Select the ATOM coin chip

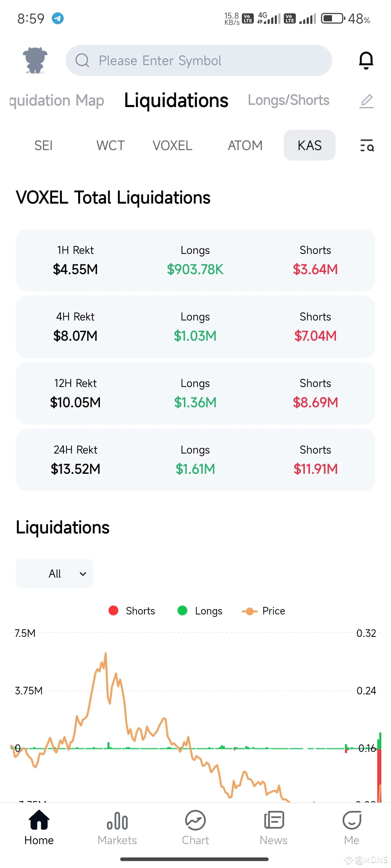[245, 145]
